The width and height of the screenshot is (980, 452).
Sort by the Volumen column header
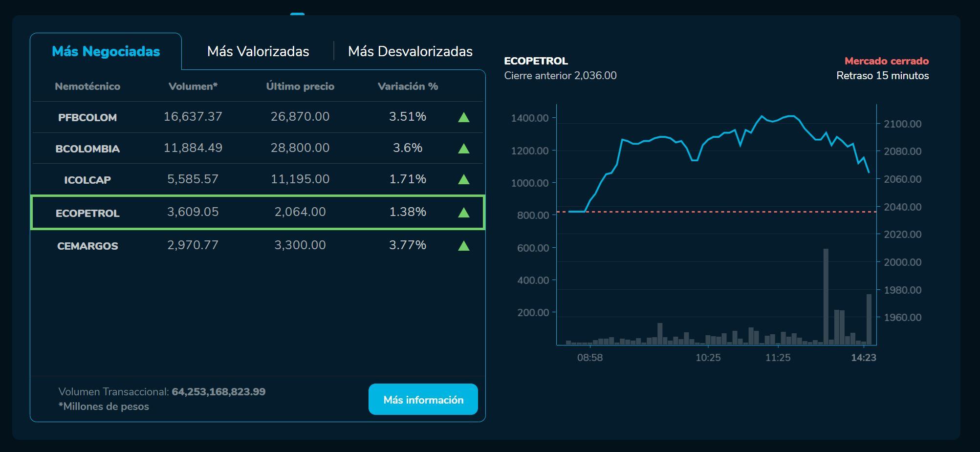pyautogui.click(x=194, y=86)
